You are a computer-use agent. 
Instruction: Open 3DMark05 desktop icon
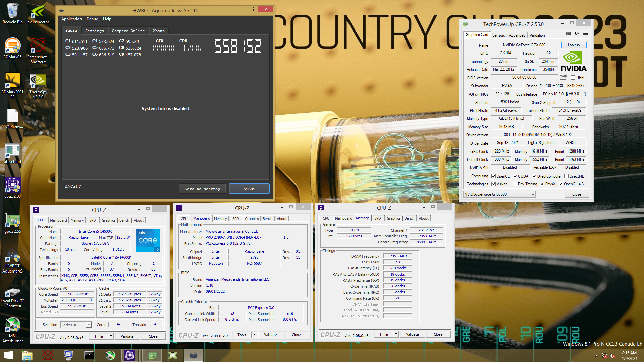pyautogui.click(x=13, y=48)
